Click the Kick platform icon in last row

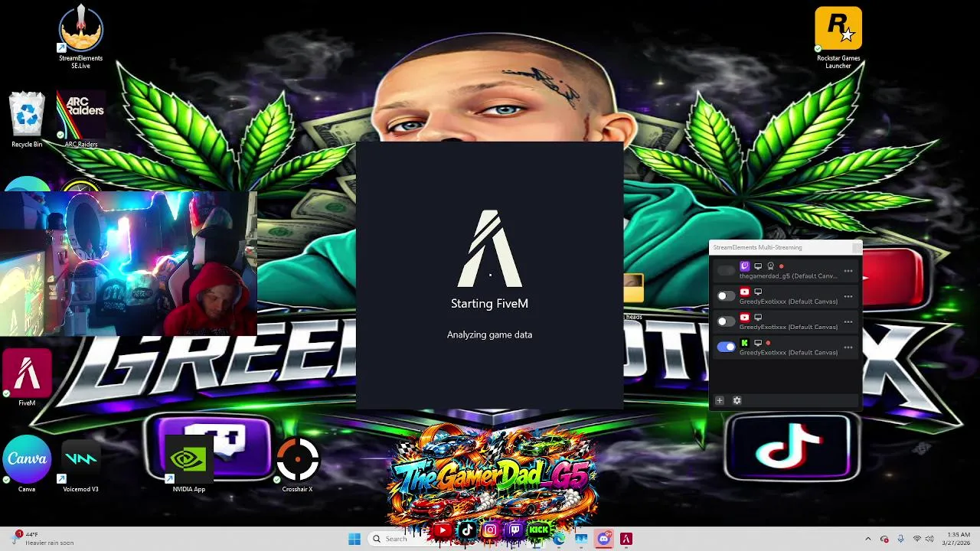[744, 343]
